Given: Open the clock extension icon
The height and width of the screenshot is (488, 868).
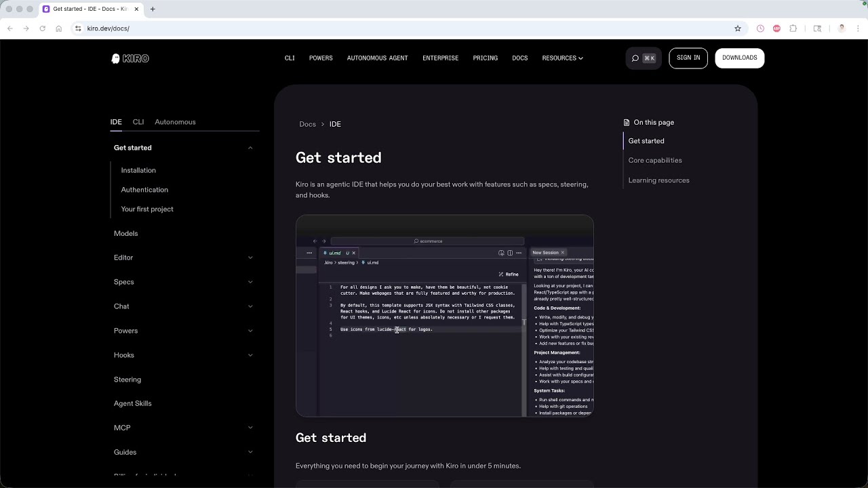Looking at the screenshot, I should pos(760,28).
